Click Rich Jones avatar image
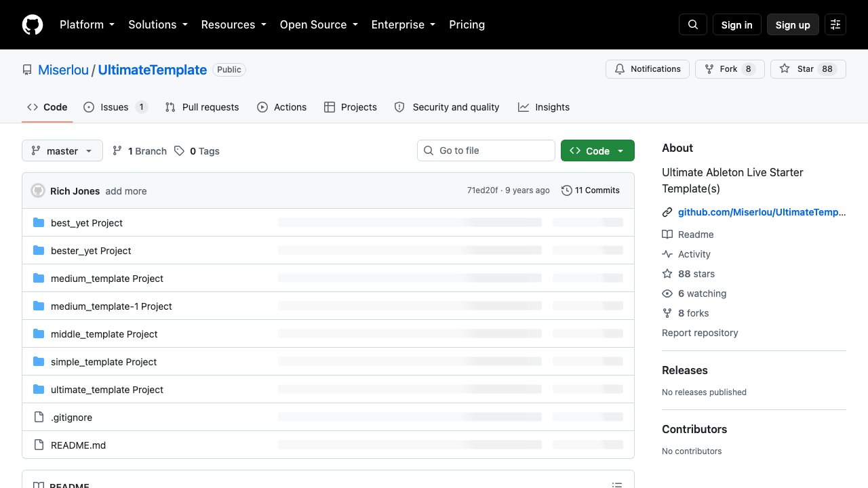The width and height of the screenshot is (868, 488). (x=38, y=190)
